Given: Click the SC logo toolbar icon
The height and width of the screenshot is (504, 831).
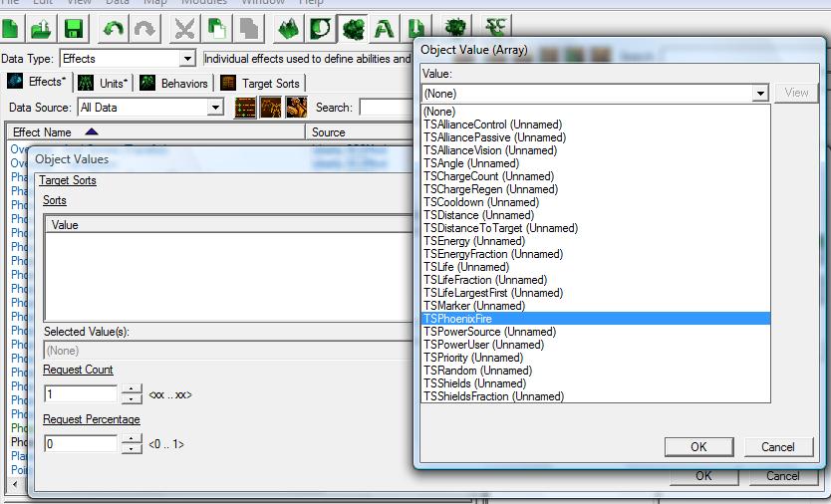Looking at the screenshot, I should click(x=495, y=26).
